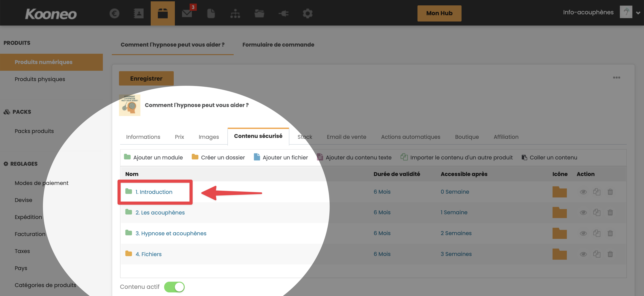Open the contacts icon in top bar
This screenshot has width=644, height=296.
(138, 13)
